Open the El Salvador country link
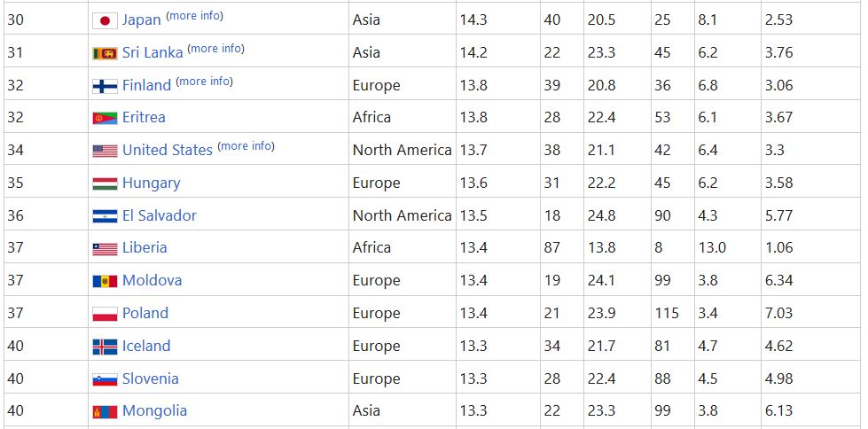 (x=160, y=216)
